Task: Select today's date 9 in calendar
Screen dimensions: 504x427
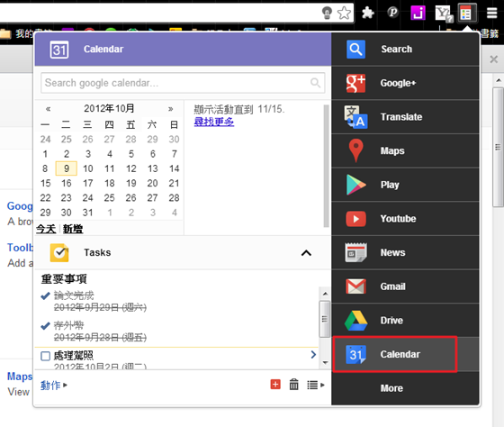Action: pos(67,168)
